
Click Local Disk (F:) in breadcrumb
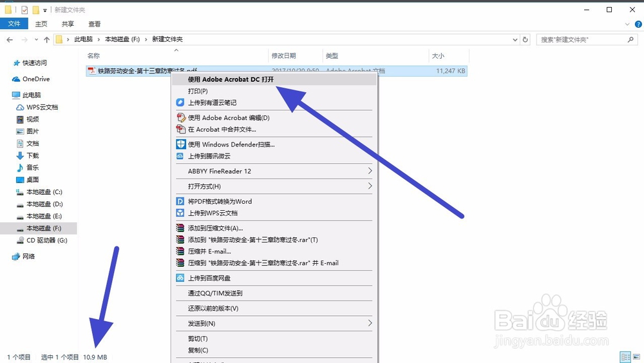pos(122,39)
